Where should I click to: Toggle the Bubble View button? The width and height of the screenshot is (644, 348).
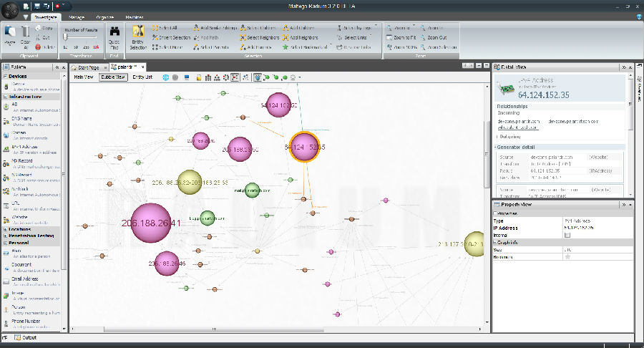[x=112, y=76]
